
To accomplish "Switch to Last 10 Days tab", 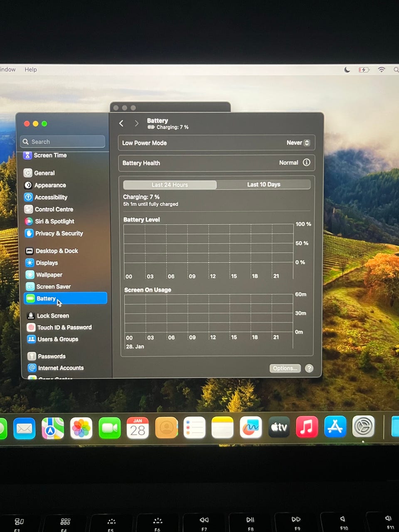I will point(264,185).
